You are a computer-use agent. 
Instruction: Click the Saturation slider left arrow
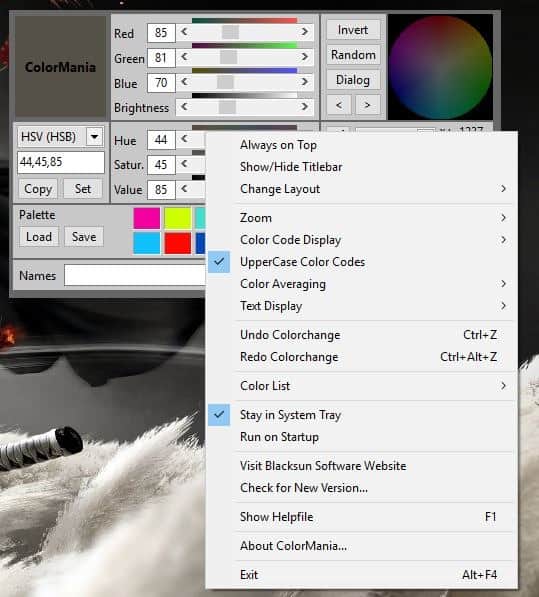[x=184, y=164]
